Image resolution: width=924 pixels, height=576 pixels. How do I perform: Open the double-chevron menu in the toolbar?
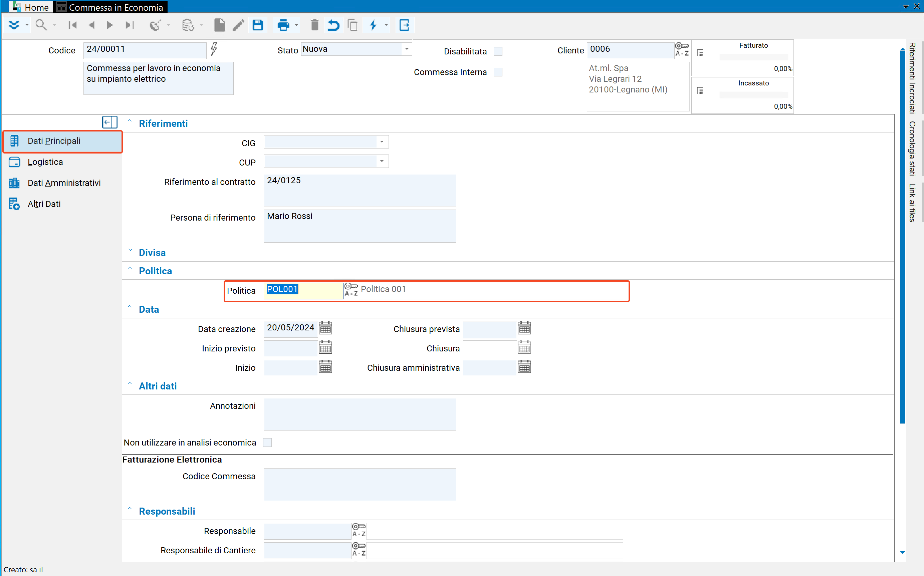click(x=14, y=25)
